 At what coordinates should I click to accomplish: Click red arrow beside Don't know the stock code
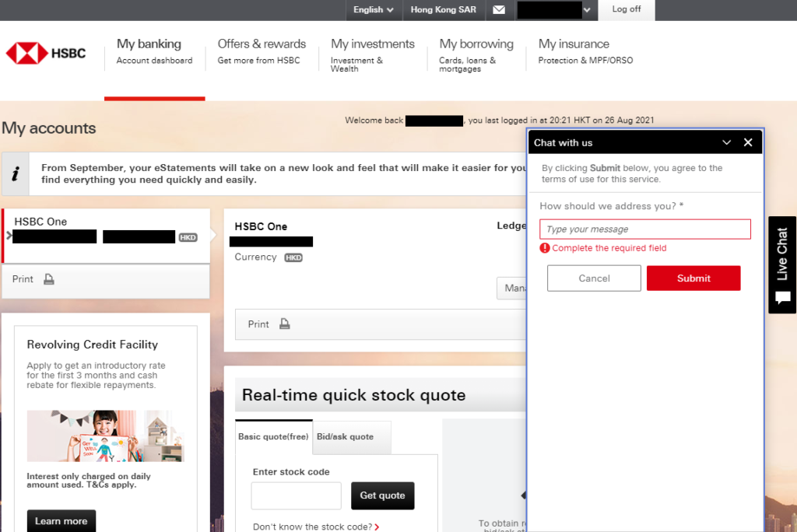pyautogui.click(x=377, y=527)
